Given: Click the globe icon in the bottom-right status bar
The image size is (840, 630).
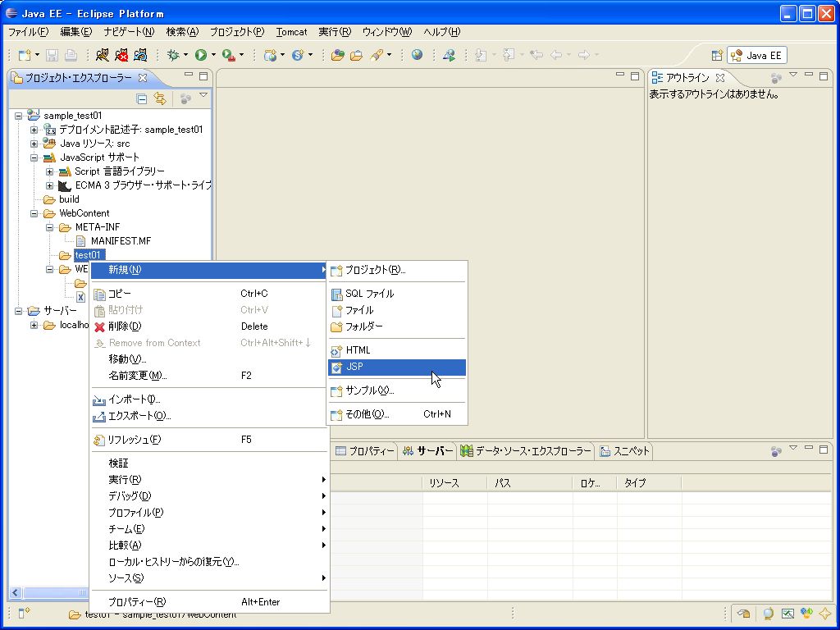Looking at the screenshot, I should 768,614.
